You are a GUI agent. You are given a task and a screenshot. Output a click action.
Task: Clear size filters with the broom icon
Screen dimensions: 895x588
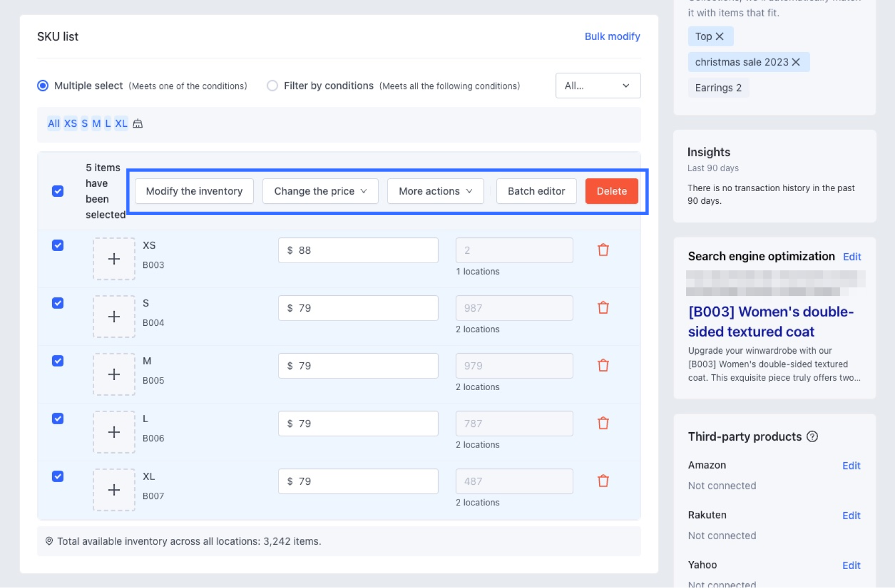coord(137,124)
